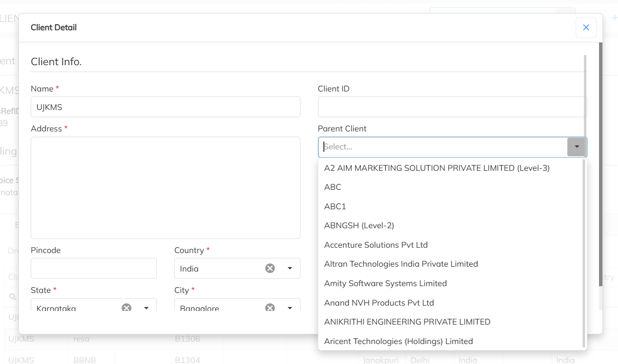This screenshot has height=364, width=618.
Task: Clear the City selection Bangalore
Action: coord(270,308)
